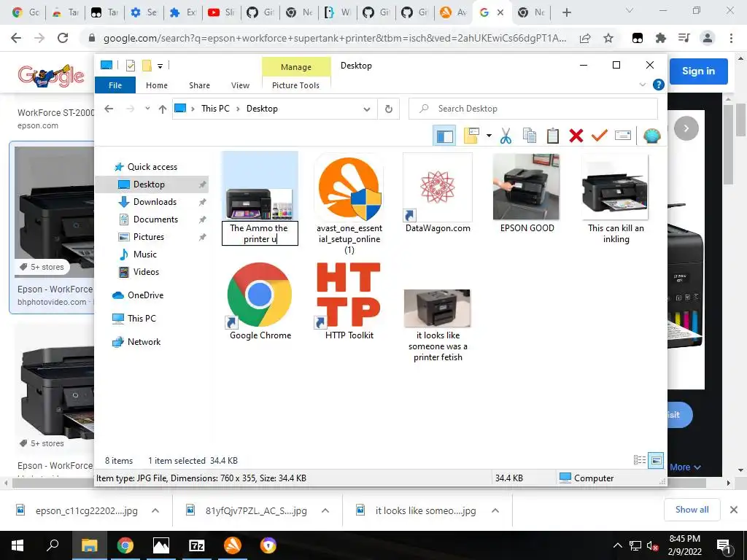Click the folder icon in quick access toolbar
Screen dimensions: 747x560
click(x=147, y=66)
